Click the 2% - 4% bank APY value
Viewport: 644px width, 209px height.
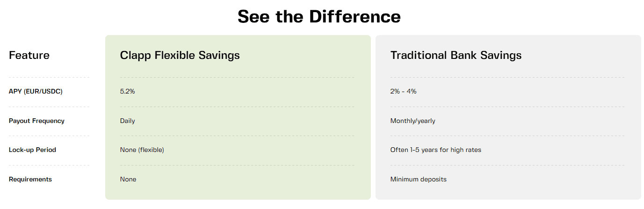click(403, 91)
